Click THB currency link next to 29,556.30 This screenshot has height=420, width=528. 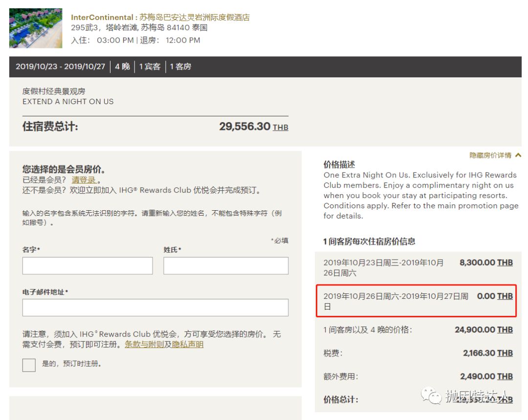pyautogui.click(x=281, y=127)
